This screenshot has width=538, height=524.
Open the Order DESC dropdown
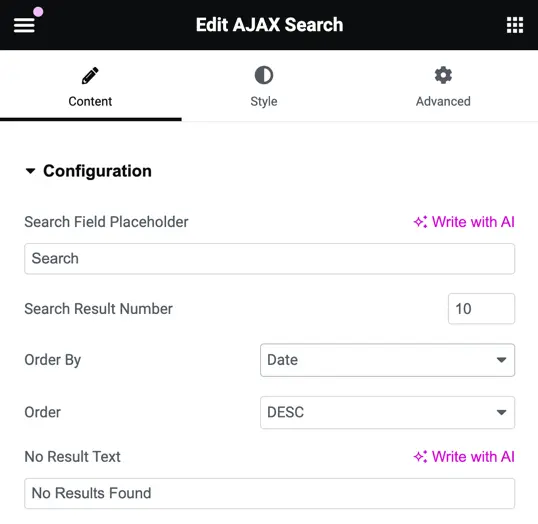387,412
